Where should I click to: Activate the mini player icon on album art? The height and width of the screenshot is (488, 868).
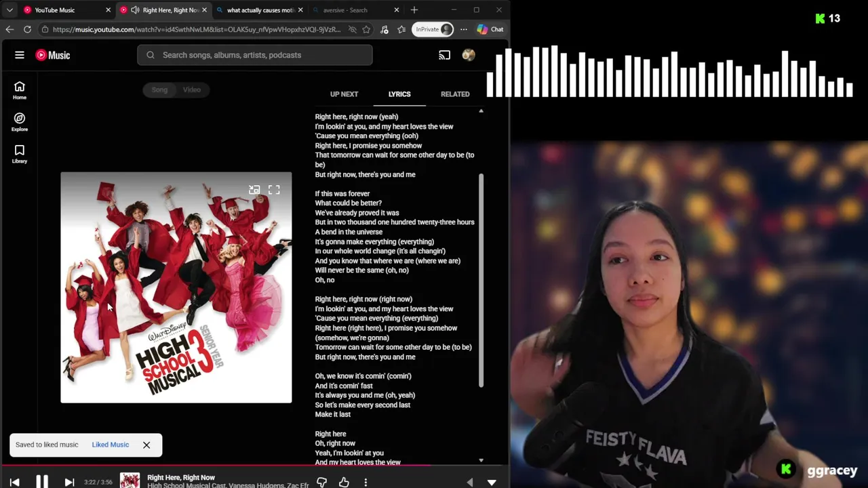254,190
